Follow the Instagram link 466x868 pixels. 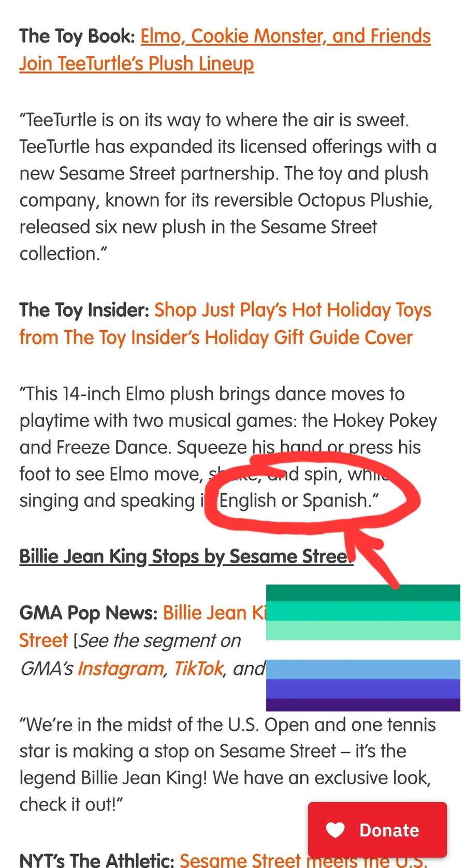tap(121, 669)
